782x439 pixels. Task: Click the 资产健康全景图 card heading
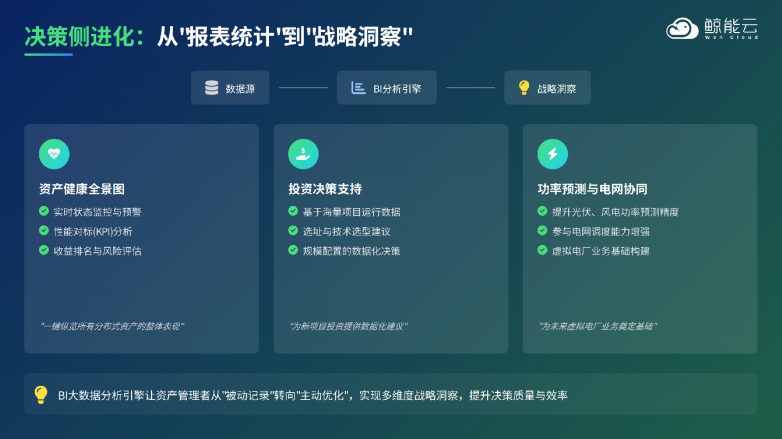[x=82, y=189]
